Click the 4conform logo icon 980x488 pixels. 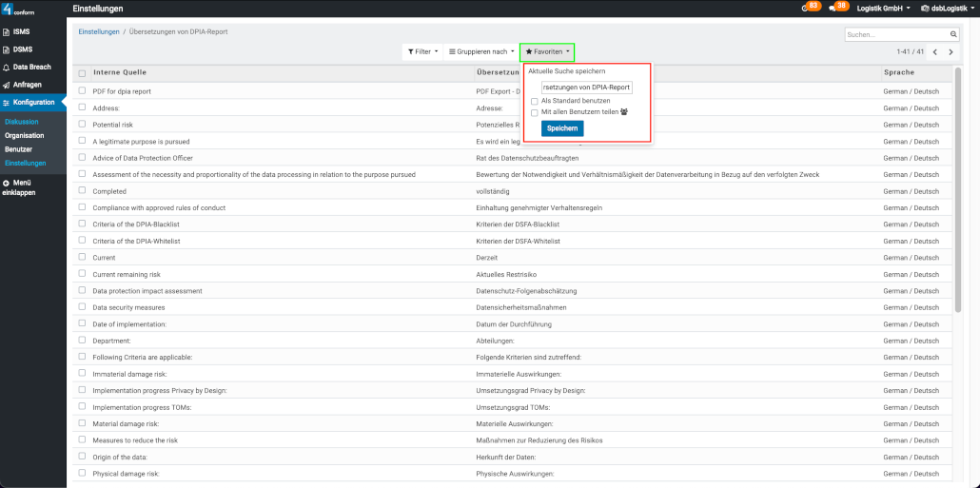coord(8,10)
